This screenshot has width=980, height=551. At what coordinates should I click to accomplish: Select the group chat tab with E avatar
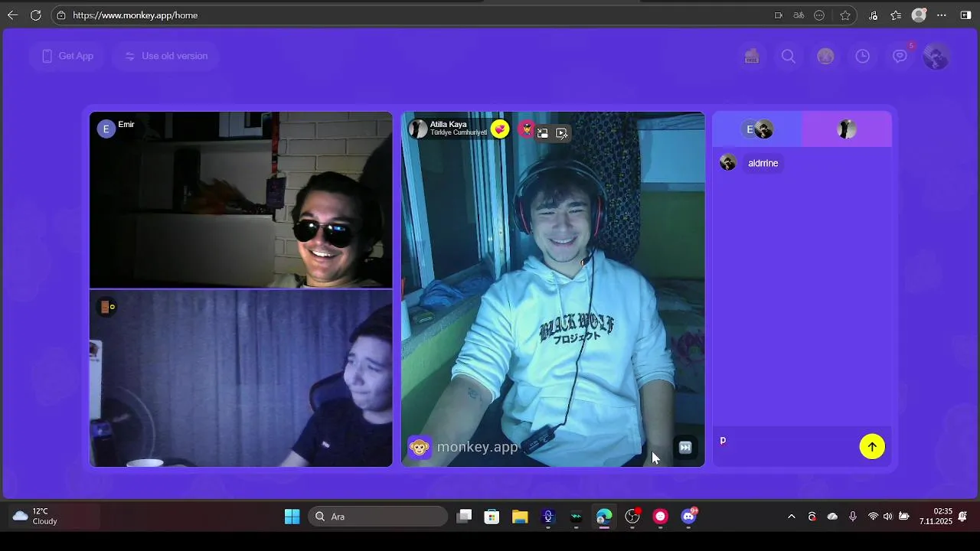[757, 129]
